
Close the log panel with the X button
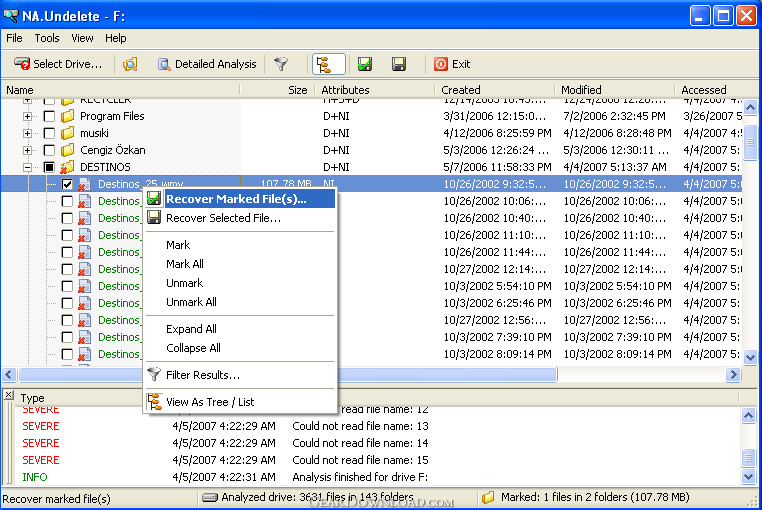click(x=9, y=395)
